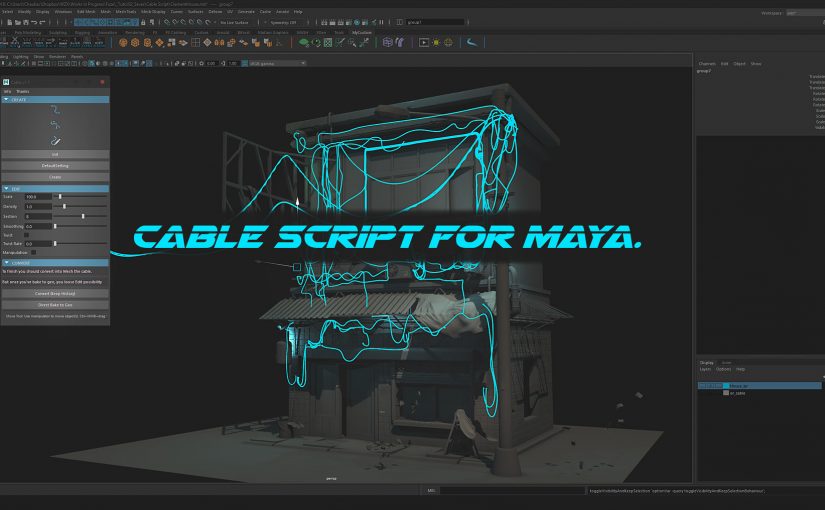Screen dimensions: 825x510
Task: Select the curve draw icon in Cable panel
Action: (x=55, y=110)
